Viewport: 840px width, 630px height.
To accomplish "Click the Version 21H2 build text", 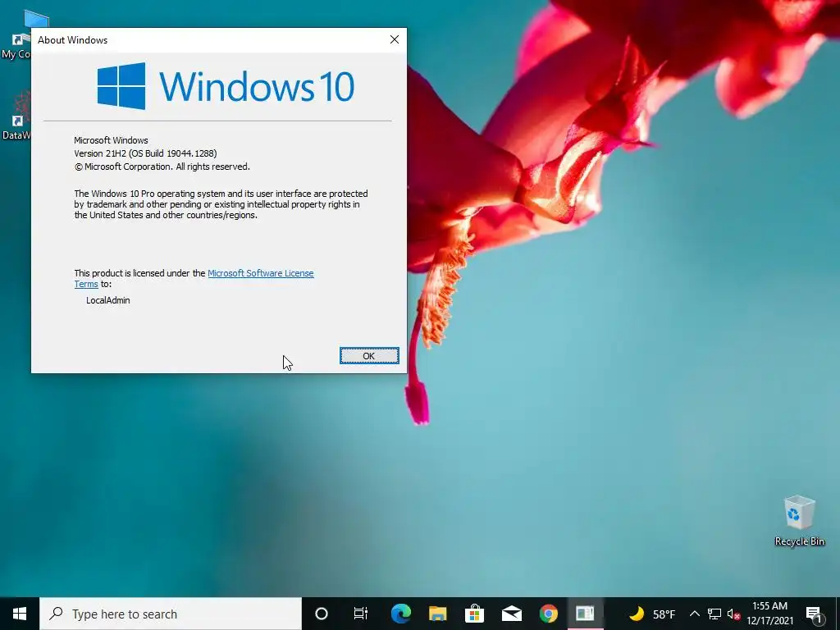I will point(145,153).
